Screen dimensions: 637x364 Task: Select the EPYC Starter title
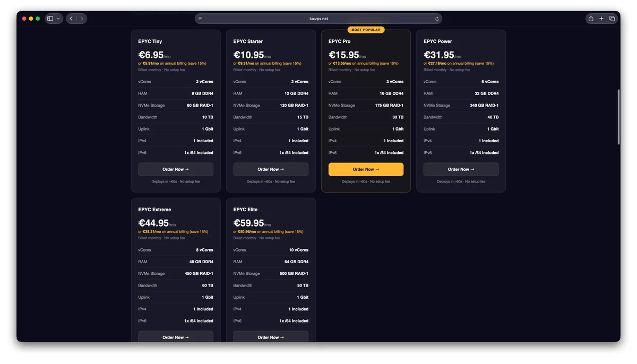(248, 41)
